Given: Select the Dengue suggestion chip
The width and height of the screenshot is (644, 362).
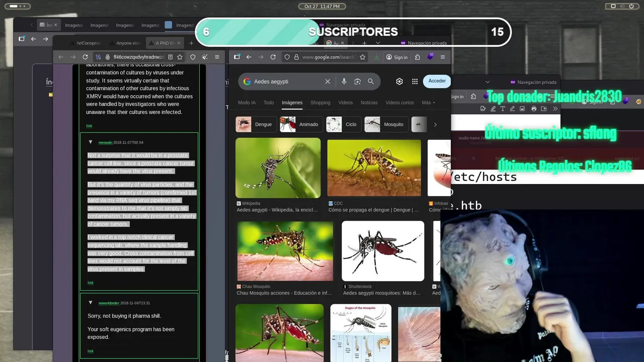Looking at the screenshot, I should (x=256, y=124).
